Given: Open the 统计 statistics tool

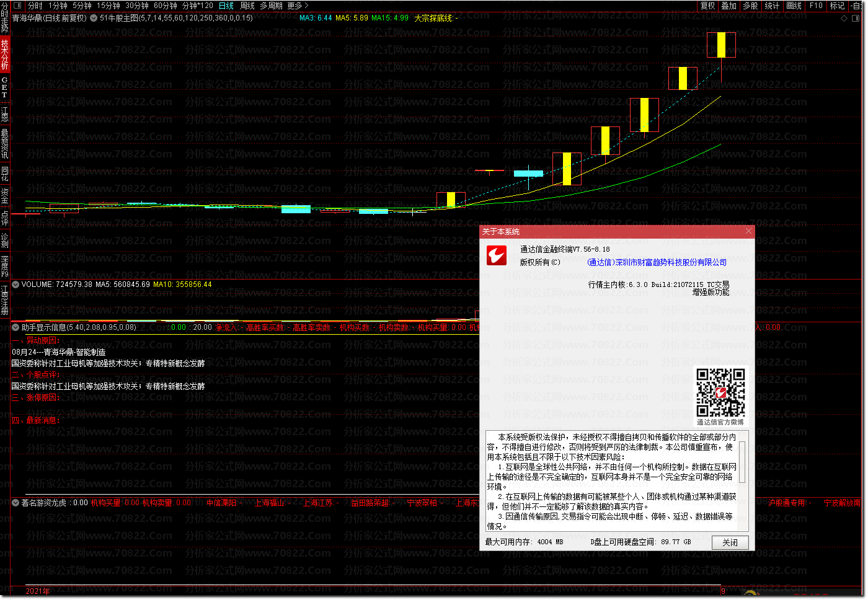Looking at the screenshot, I should [773, 6].
